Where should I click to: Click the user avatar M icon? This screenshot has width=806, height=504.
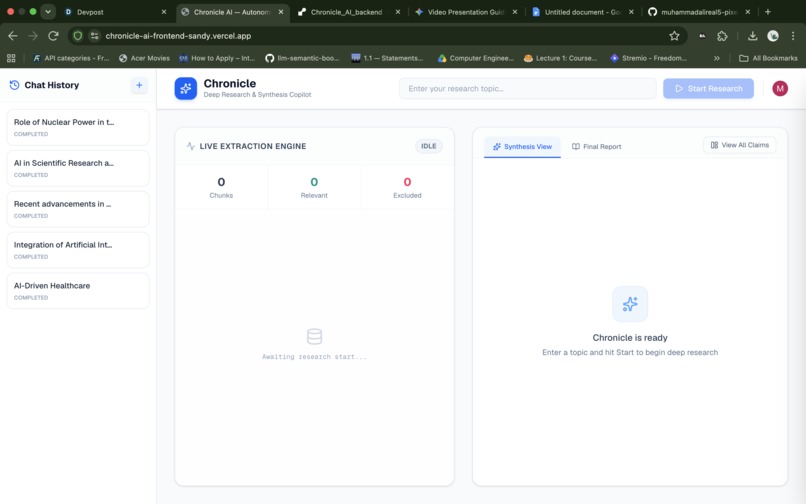780,88
